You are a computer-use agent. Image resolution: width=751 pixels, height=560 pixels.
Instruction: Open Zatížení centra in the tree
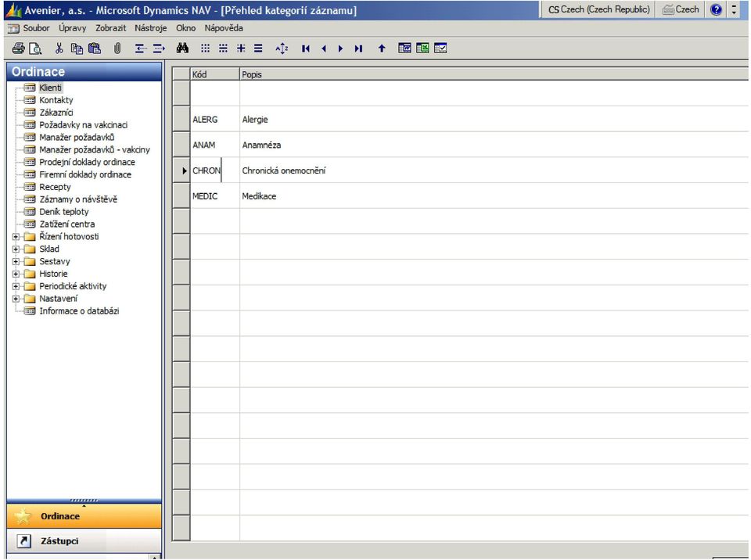(67, 224)
